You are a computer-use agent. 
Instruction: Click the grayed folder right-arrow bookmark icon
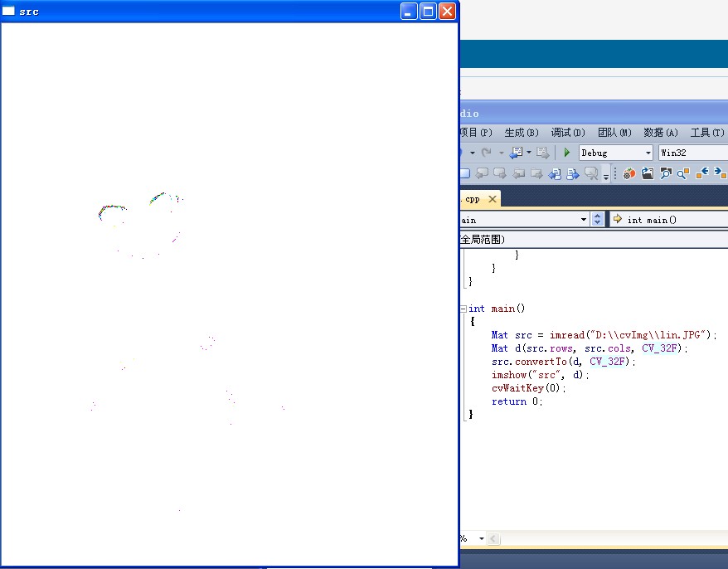pos(536,173)
